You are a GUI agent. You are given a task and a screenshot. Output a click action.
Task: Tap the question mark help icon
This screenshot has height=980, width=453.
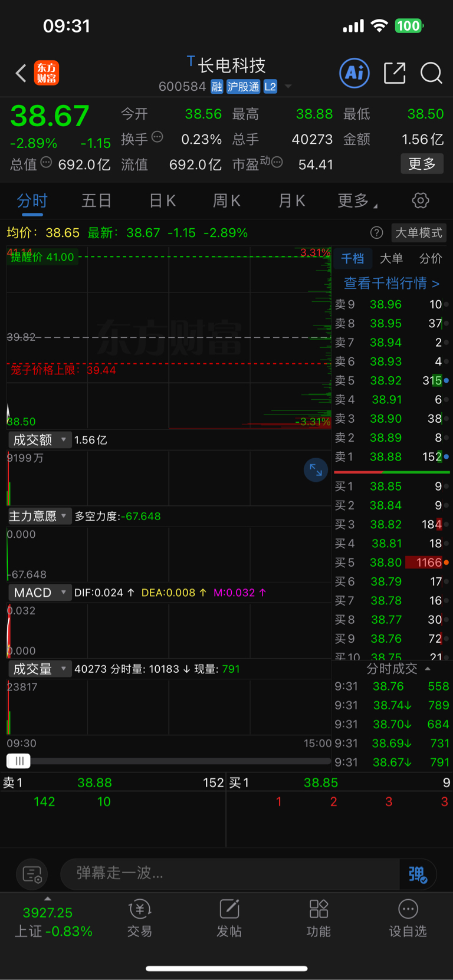(376, 233)
